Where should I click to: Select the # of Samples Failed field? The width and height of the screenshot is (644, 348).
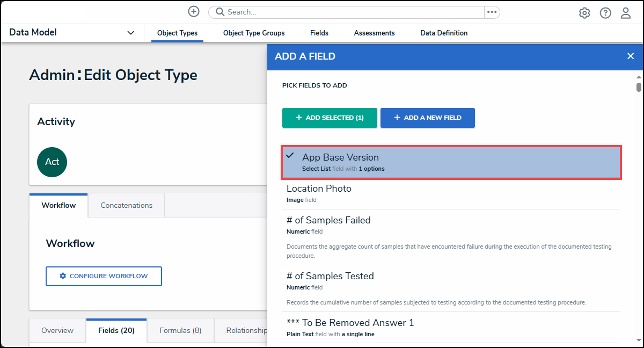[x=451, y=224]
